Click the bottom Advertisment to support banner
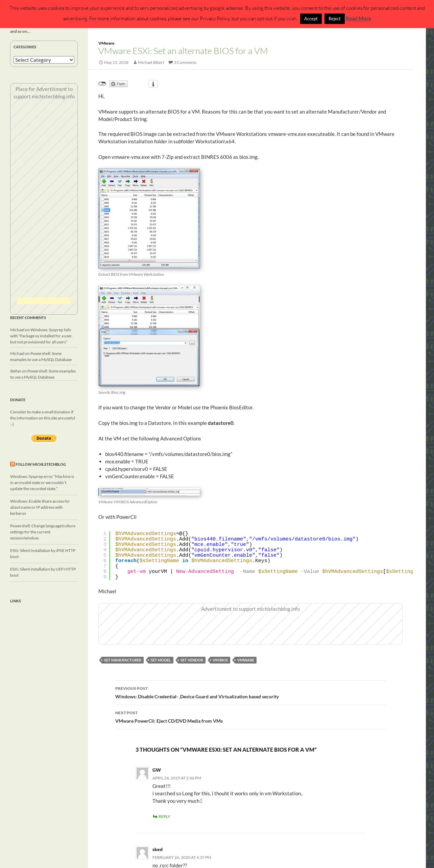The height and width of the screenshot is (868, 434). (x=250, y=624)
